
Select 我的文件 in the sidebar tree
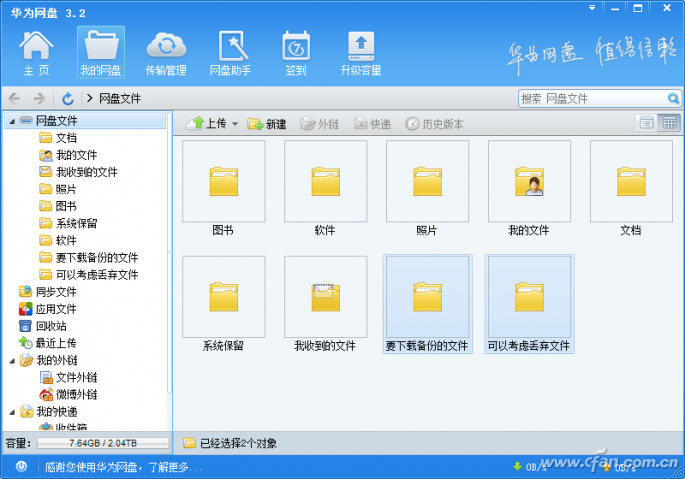tap(68, 155)
